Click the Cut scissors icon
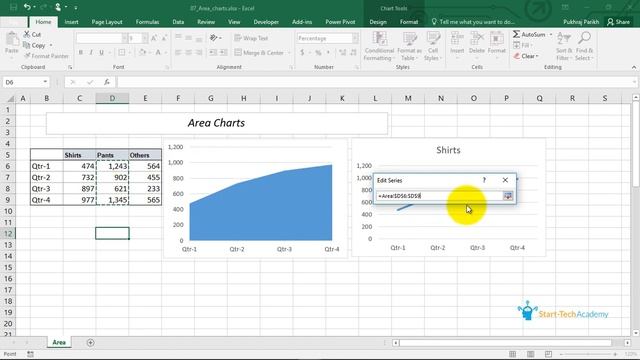 click(27, 34)
